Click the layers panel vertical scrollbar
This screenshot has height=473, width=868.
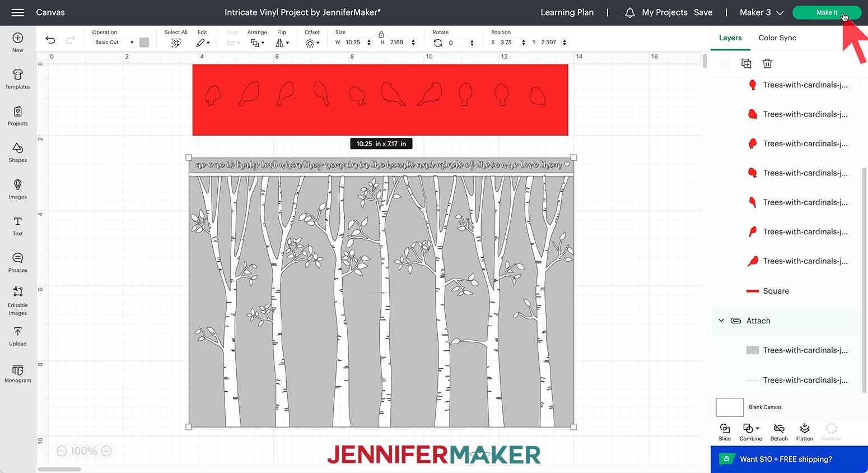pyautogui.click(x=864, y=280)
